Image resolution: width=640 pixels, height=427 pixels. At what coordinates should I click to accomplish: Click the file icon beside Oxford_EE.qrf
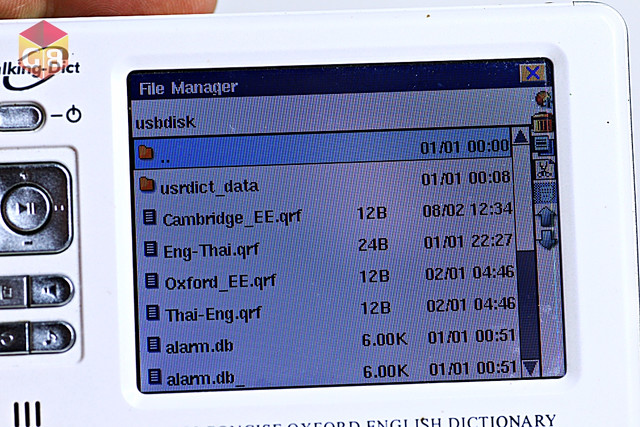152,281
